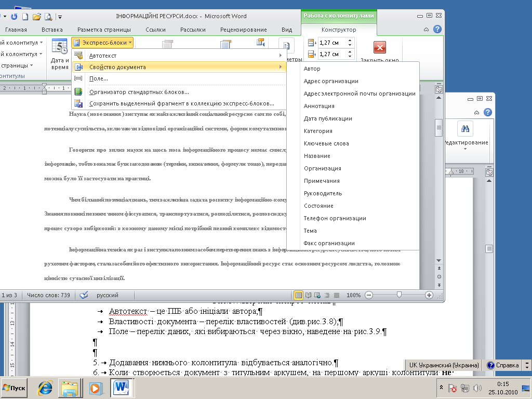This screenshot has width=532, height=399.
Task: Click the footer bottom position value field
Action: tap(332, 54)
